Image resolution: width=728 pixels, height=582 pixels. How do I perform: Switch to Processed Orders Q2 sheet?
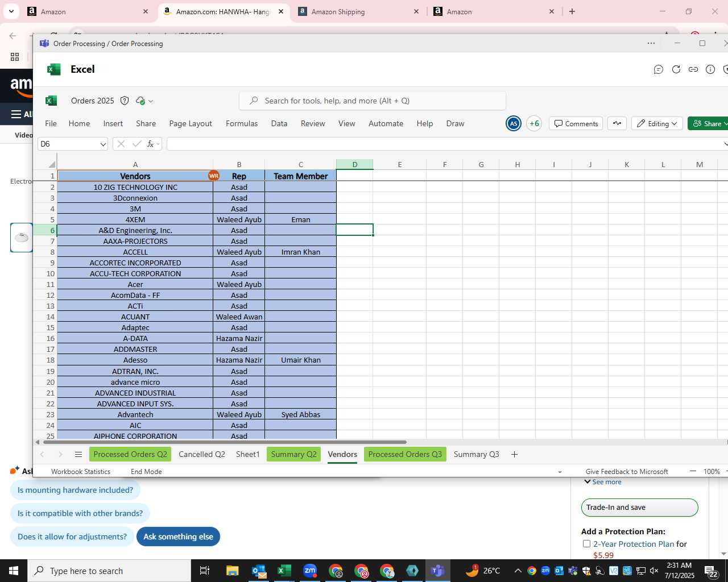point(130,454)
